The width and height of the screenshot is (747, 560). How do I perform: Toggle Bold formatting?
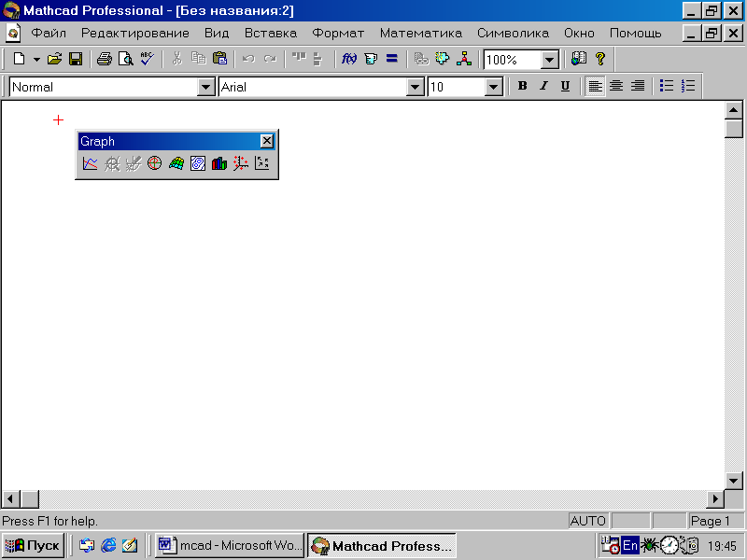click(x=523, y=86)
